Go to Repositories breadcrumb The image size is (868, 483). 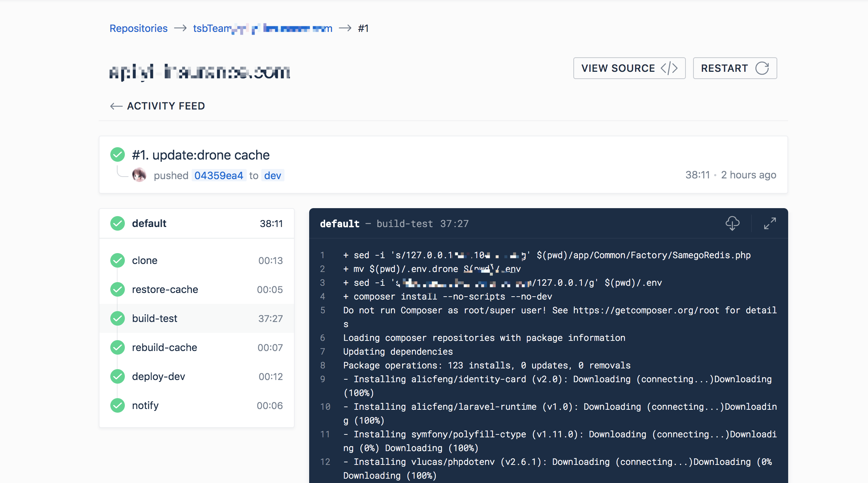click(x=139, y=28)
